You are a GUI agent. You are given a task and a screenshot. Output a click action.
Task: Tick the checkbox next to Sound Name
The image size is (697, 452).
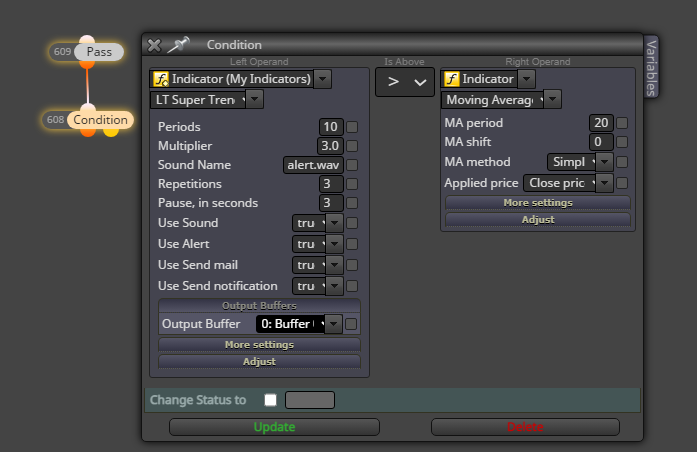(352, 165)
